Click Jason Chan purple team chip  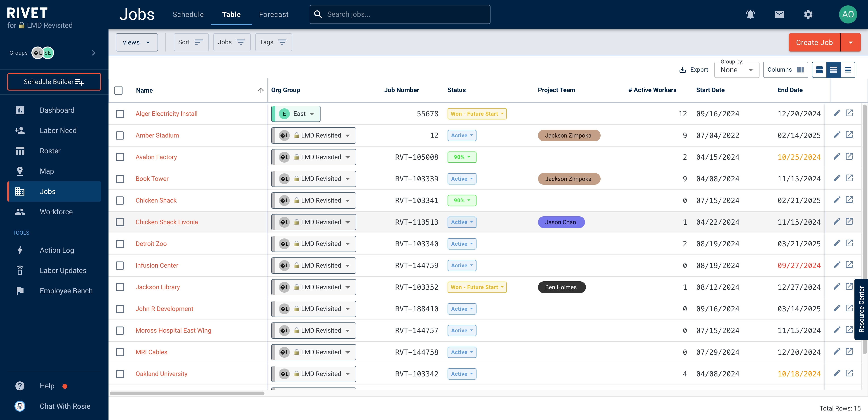[561, 222]
